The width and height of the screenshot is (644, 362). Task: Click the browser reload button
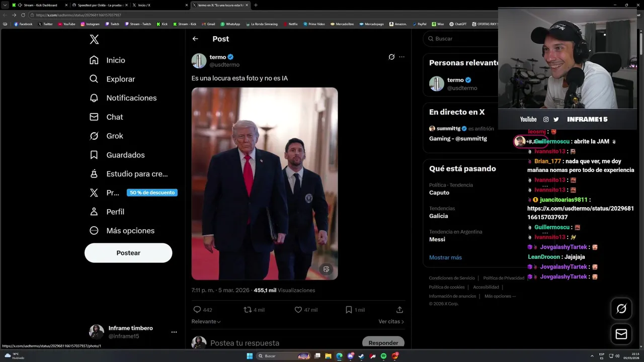[x=23, y=15]
